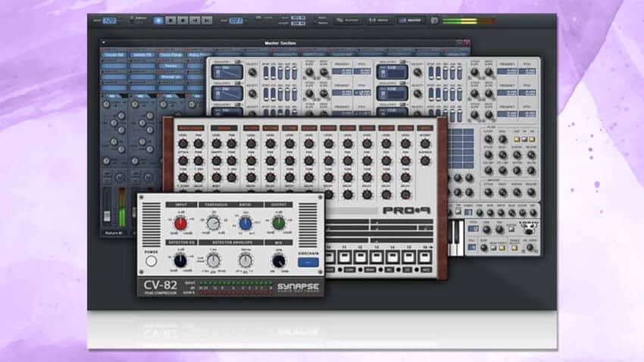
Task: Open oscillator 2 waveform display on left synth bank
Action: tap(227, 93)
